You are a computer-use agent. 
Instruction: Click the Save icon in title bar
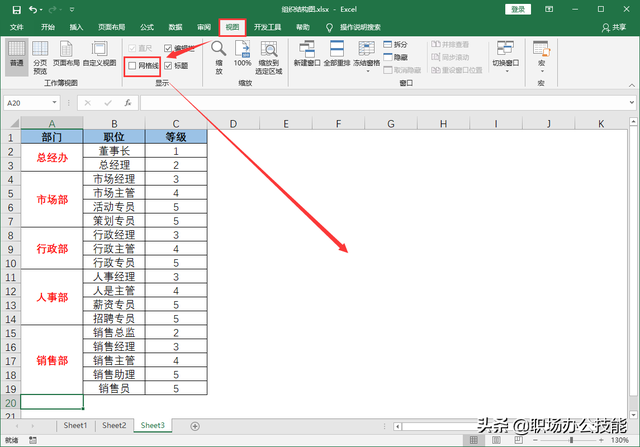[x=16, y=9]
